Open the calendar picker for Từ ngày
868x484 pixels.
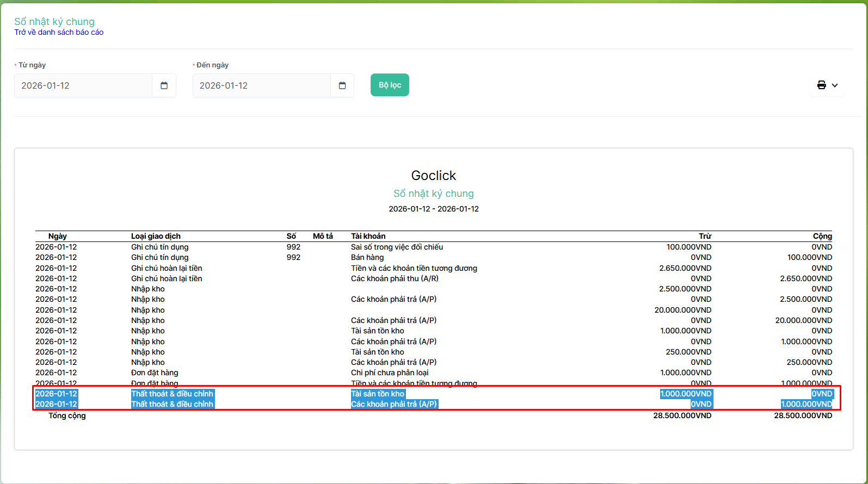point(164,85)
